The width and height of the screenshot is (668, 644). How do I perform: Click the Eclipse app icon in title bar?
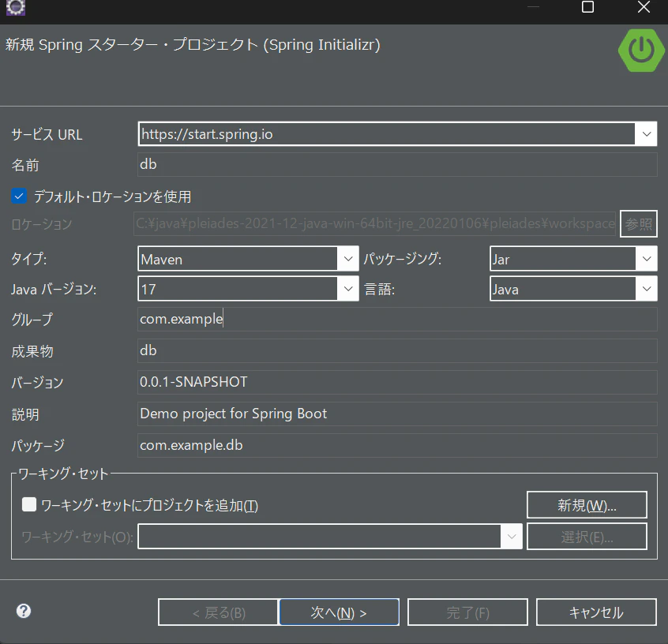[x=16, y=7]
